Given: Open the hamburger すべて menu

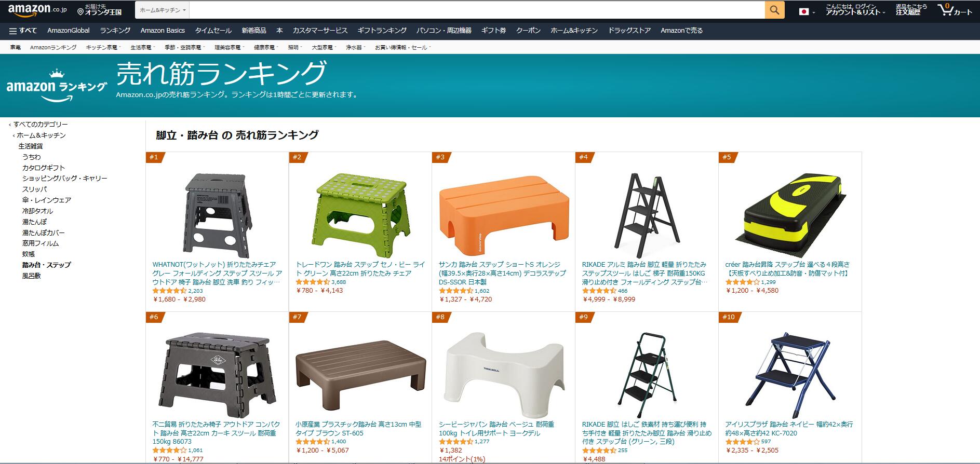Looking at the screenshot, I should (23, 31).
